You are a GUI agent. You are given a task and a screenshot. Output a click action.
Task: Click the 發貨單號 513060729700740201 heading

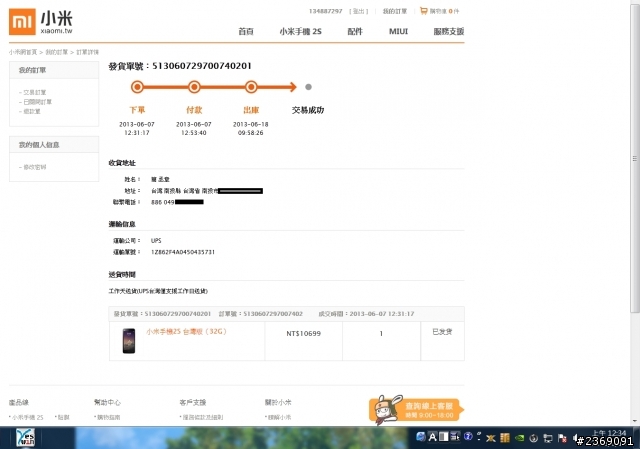180,66
